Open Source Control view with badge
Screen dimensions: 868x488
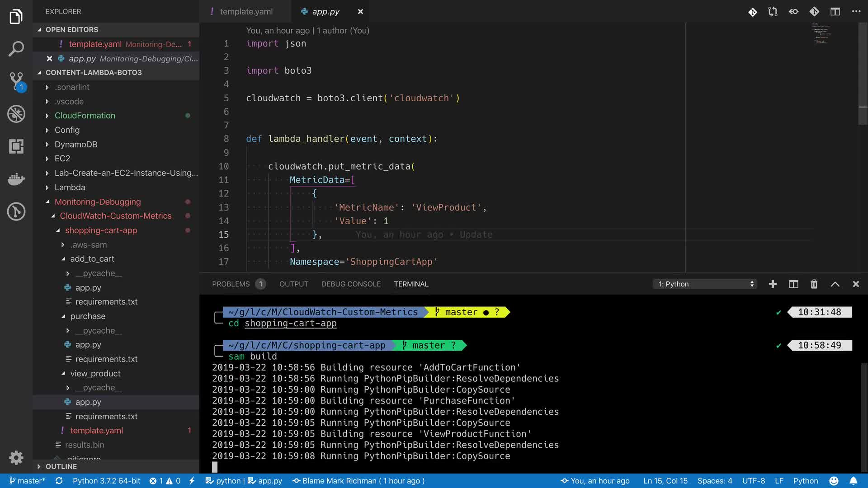[16, 81]
